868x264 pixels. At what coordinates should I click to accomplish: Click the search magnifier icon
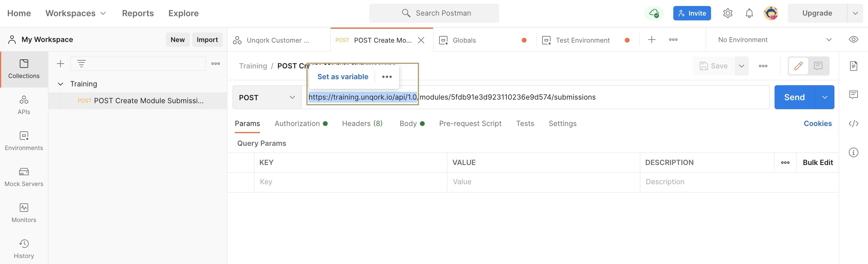pyautogui.click(x=406, y=13)
